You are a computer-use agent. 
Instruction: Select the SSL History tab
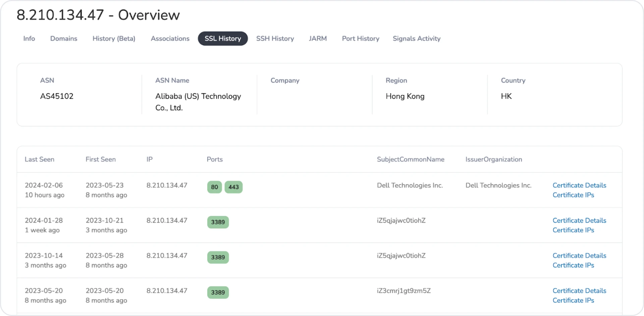223,39
